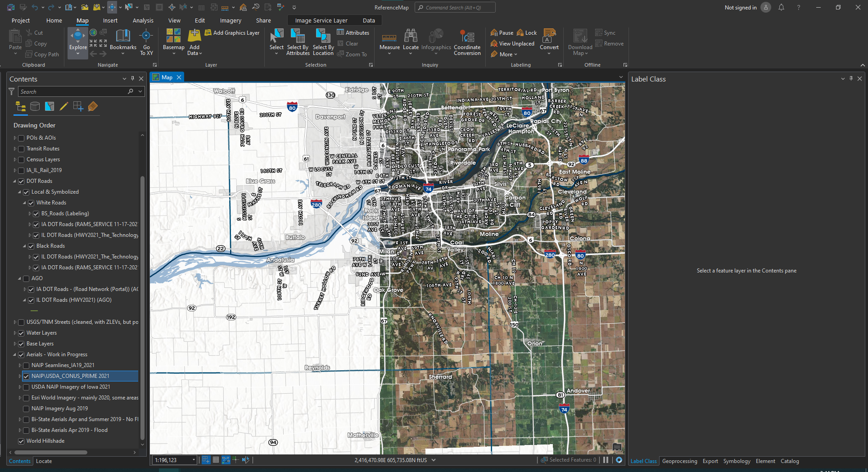Enable the USGS/TNM Streets layer

(x=21, y=322)
